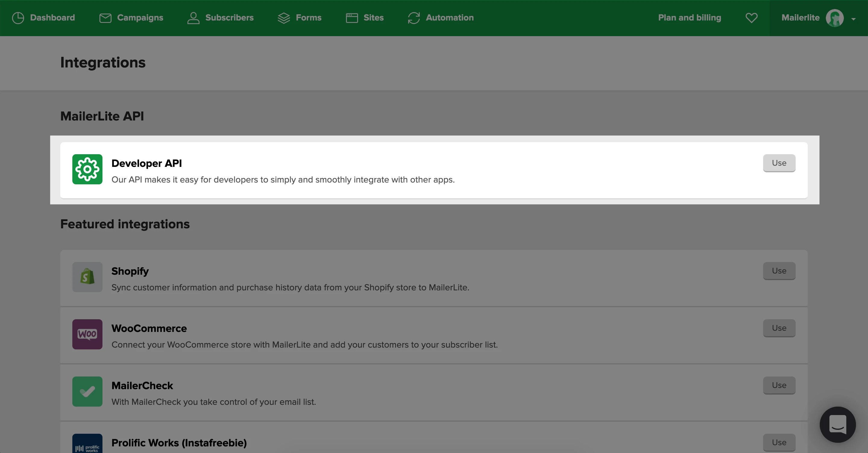Expand the account dropdown arrow
Image resolution: width=868 pixels, height=453 pixels.
854,19
